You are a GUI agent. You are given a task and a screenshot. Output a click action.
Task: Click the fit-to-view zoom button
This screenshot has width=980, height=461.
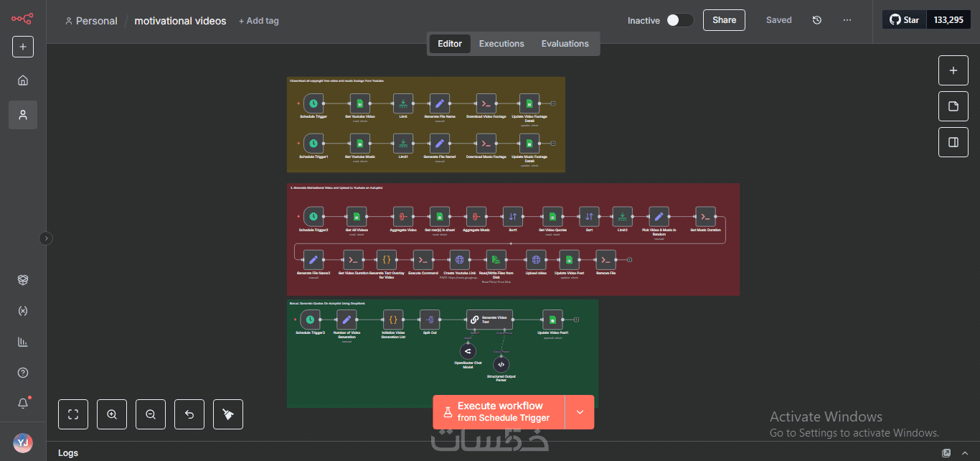coord(73,414)
